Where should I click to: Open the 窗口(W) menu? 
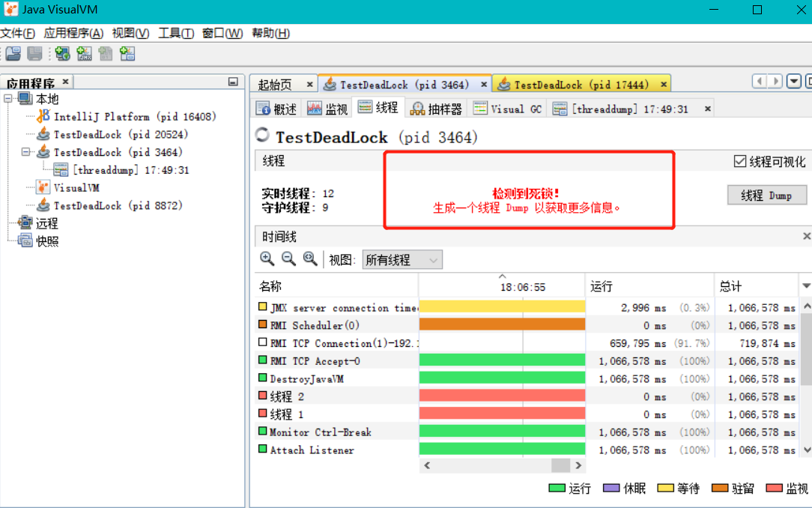point(222,33)
